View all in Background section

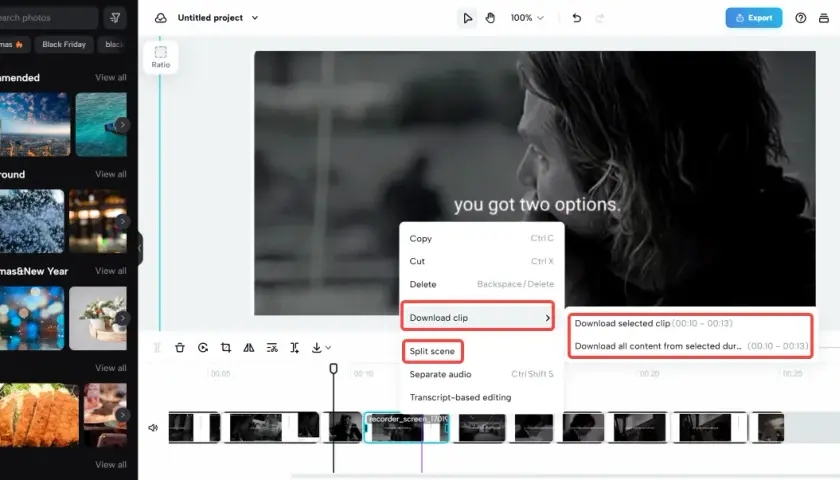click(110, 174)
